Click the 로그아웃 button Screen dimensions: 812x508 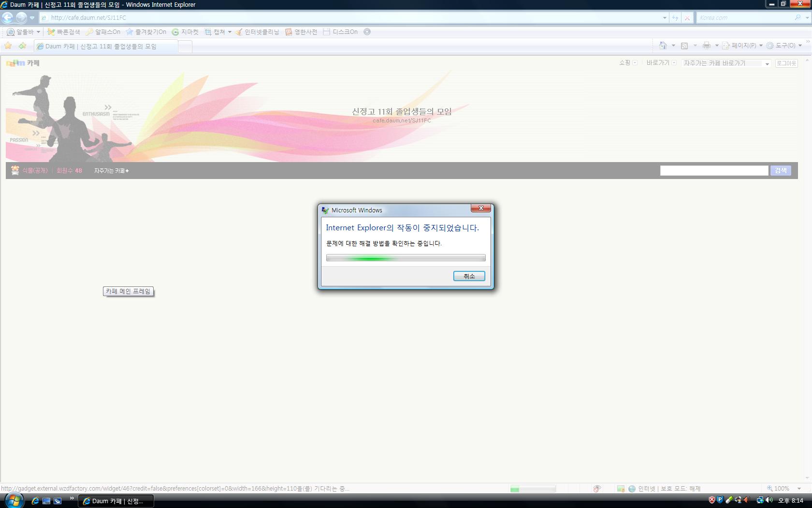[x=786, y=63]
